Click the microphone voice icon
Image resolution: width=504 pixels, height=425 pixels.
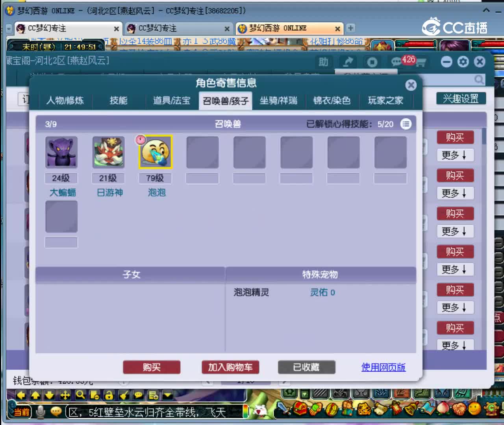point(40,412)
